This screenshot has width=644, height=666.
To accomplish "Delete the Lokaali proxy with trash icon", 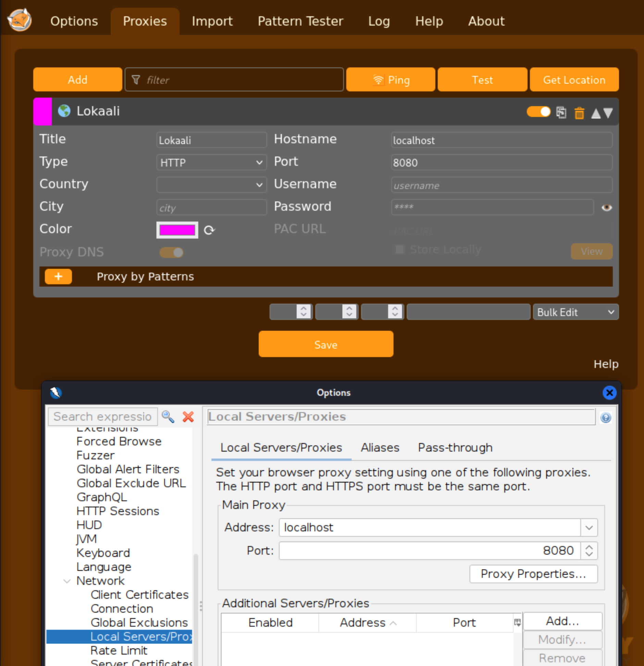I will click(579, 113).
